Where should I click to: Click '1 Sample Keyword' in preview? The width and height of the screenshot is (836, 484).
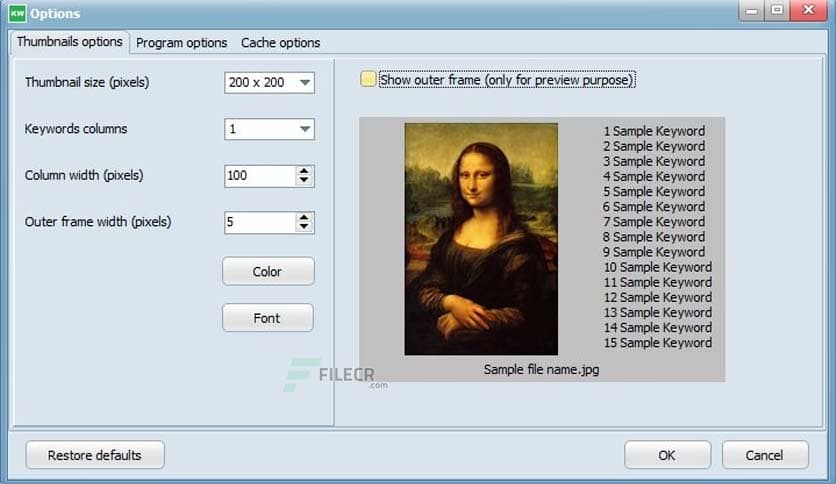pyautogui.click(x=654, y=131)
